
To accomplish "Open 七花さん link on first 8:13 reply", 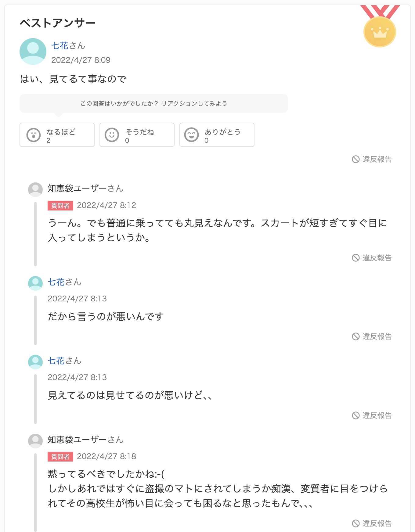I will click(65, 282).
